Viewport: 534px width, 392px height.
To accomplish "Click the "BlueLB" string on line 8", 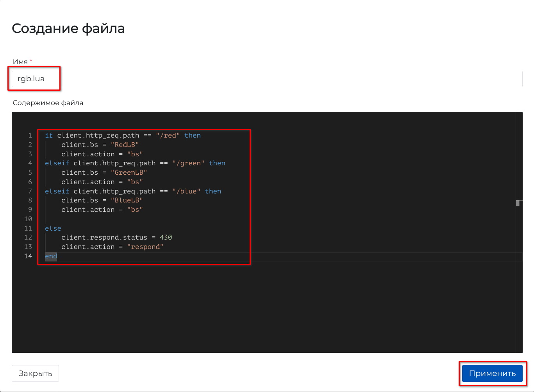I will [127, 200].
